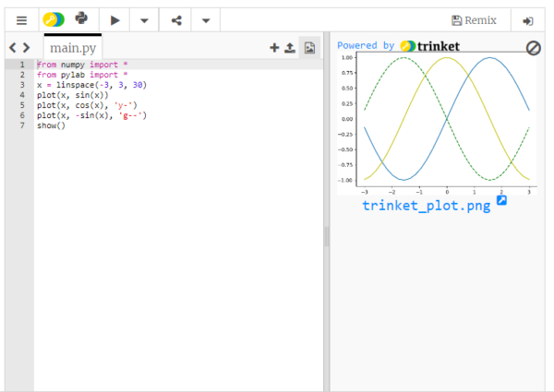Add a new file with plus icon
554x392 pixels.
tap(274, 48)
